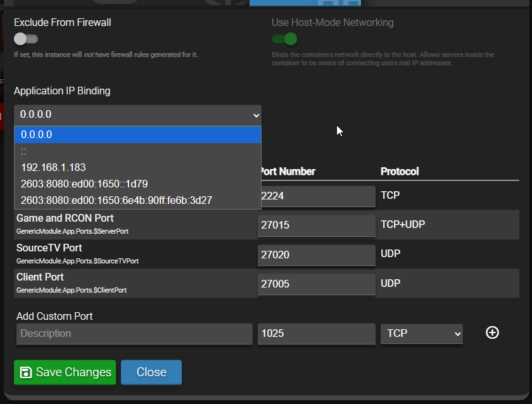Click the custom port Description field
This screenshot has height=404, width=532.
pyautogui.click(x=134, y=334)
